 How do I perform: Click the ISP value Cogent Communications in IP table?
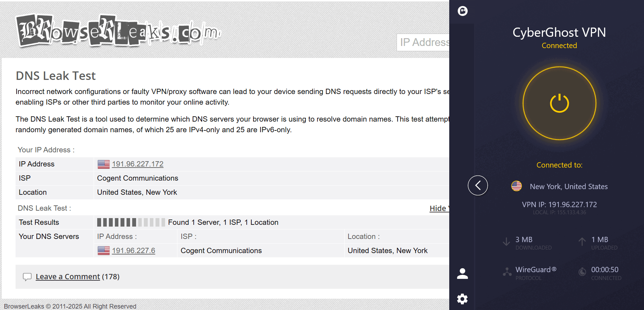(x=137, y=178)
